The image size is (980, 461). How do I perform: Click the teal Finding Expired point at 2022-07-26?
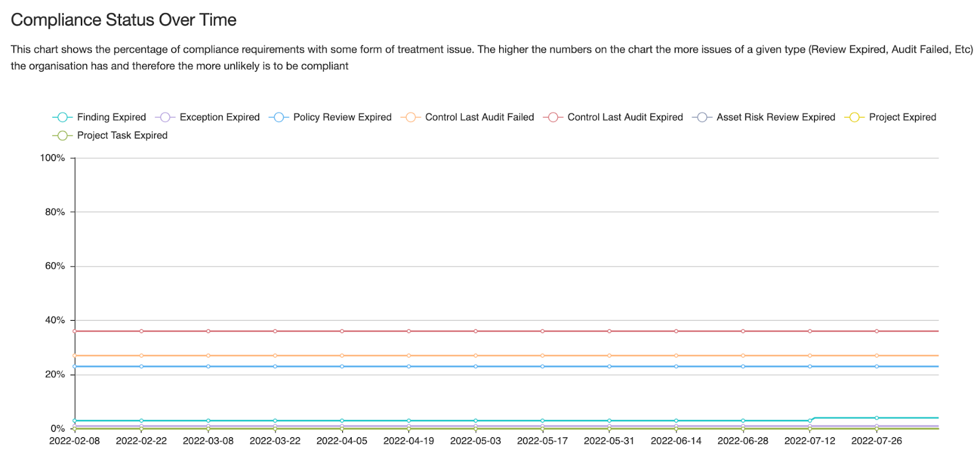click(x=876, y=418)
